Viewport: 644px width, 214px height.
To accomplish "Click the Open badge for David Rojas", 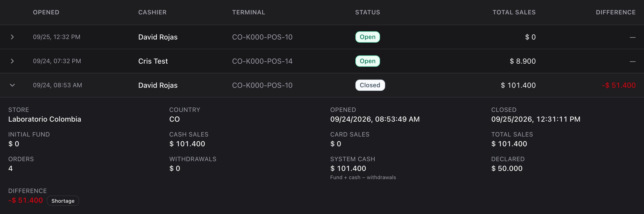I will point(367,37).
